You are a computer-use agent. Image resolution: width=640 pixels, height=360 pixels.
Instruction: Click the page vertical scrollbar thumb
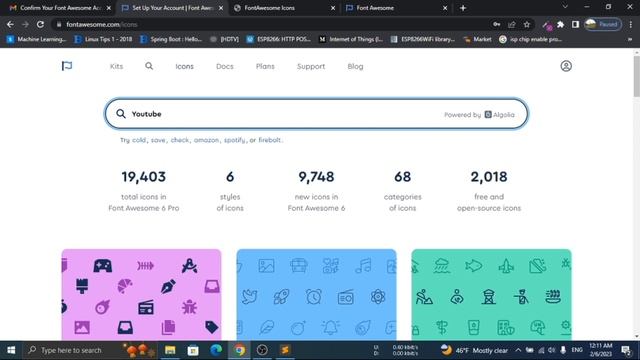pyautogui.click(x=636, y=76)
